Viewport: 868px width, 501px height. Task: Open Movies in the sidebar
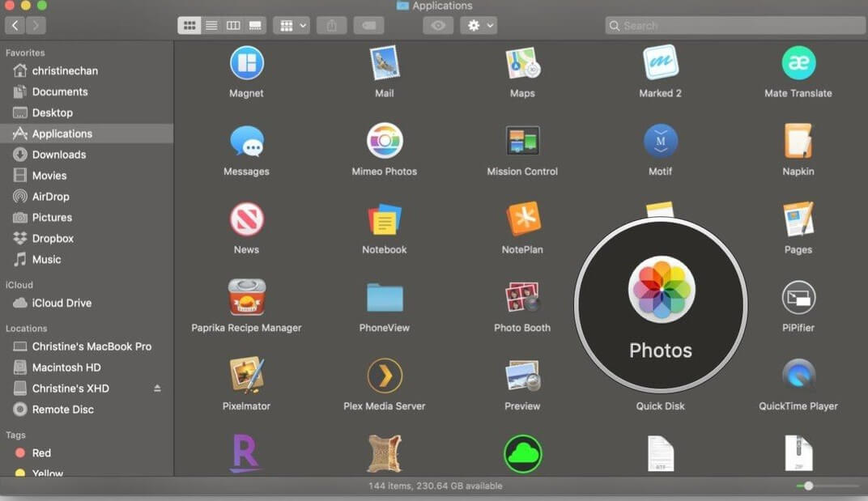[87, 176]
